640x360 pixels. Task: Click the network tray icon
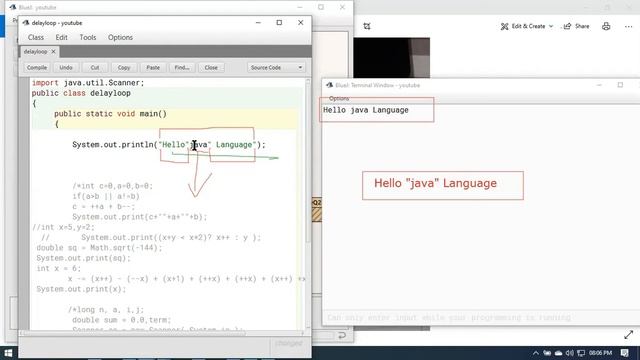tap(581, 353)
